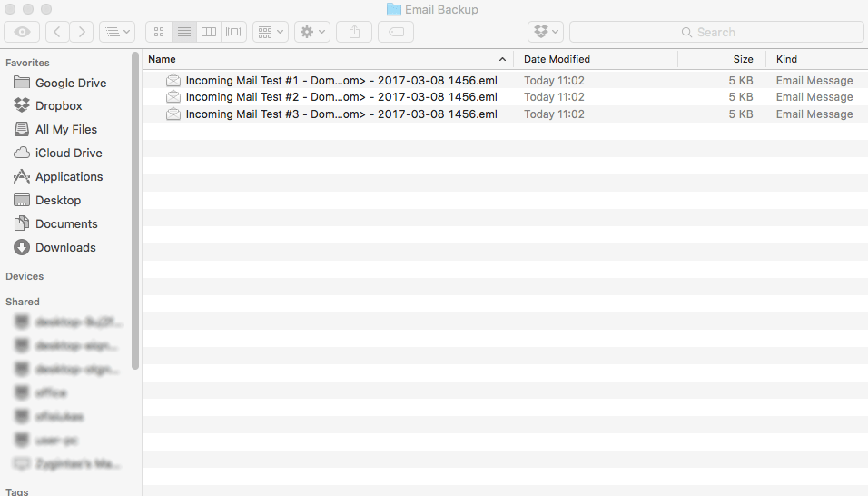Sort by the Name column header

[x=162, y=59]
